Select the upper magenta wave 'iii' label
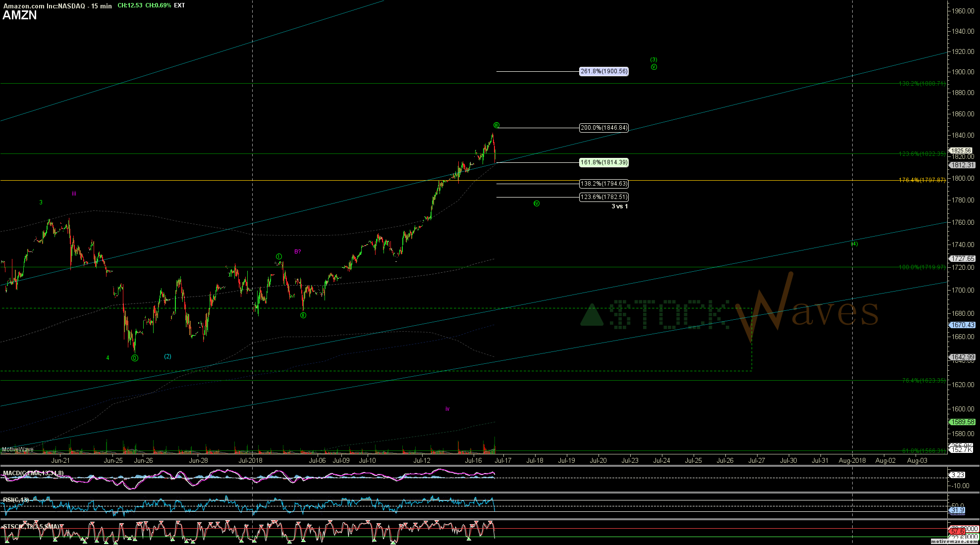This screenshot has width=980, height=545. [74, 194]
